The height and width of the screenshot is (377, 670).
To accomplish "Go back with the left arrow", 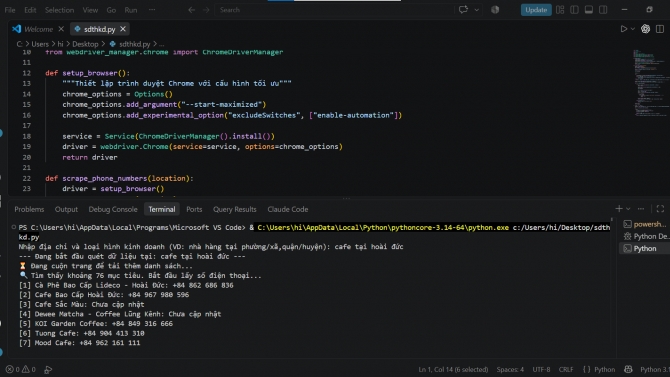I will [191, 10].
